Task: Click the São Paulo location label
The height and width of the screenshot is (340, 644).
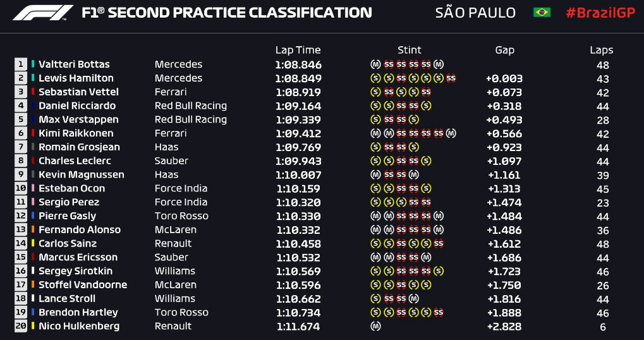Action: (x=475, y=13)
